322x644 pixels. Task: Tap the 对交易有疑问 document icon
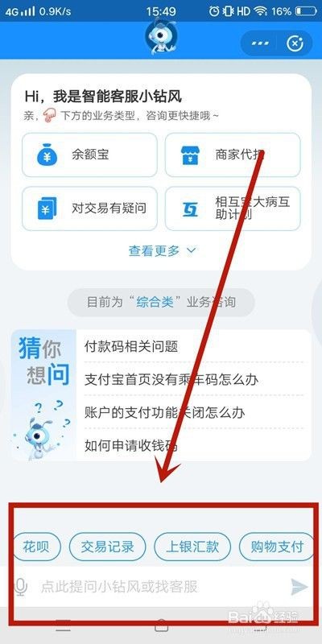pyautogui.click(x=47, y=208)
